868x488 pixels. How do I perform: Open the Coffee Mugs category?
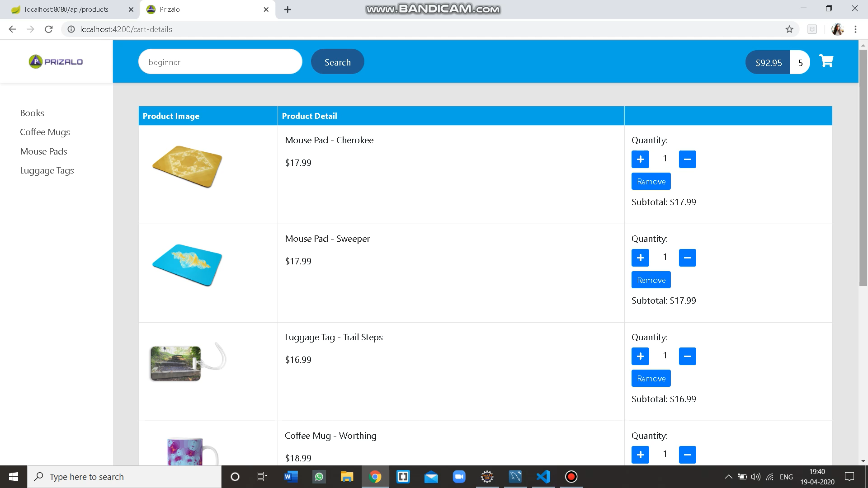pyautogui.click(x=45, y=132)
